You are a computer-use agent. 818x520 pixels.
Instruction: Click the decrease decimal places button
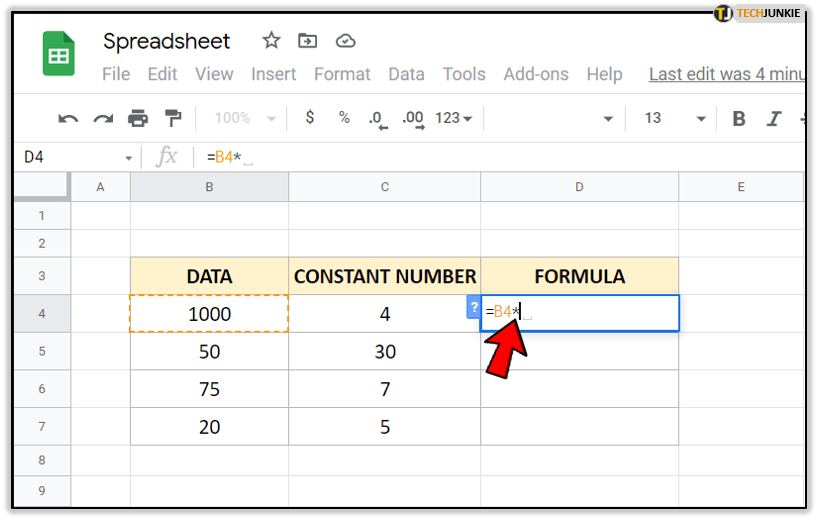click(376, 119)
